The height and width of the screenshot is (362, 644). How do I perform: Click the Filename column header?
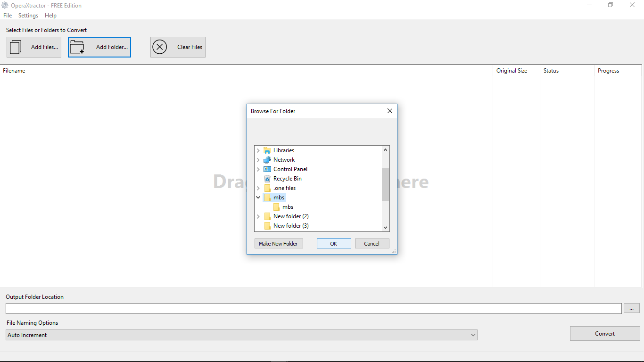click(246, 71)
